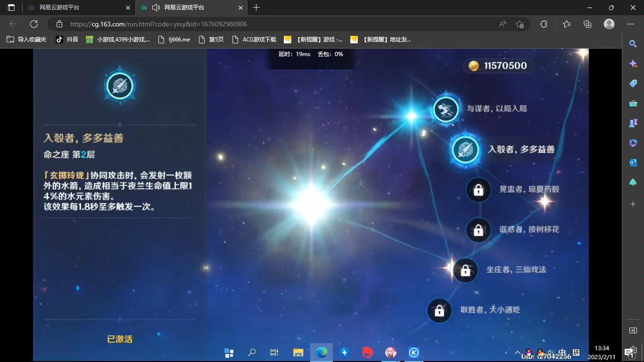Click the 诓惑者, 接树移花 label text
This screenshot has width=644, height=362.
[x=529, y=230]
